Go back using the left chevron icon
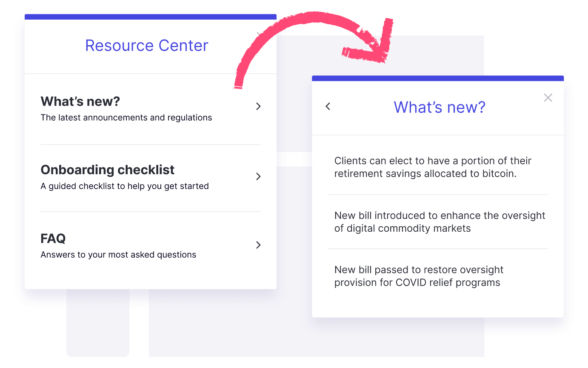 pos(328,106)
